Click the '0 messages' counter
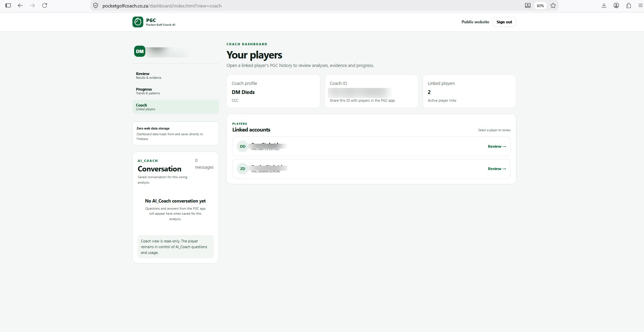Image resolution: width=644 pixels, height=332 pixels. 204,164
